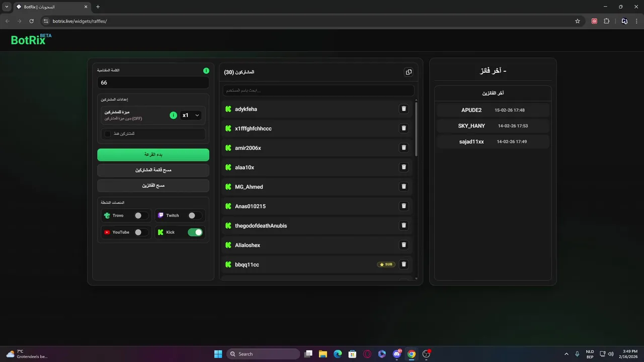Click trash icon beside Alialoshex

point(404,245)
